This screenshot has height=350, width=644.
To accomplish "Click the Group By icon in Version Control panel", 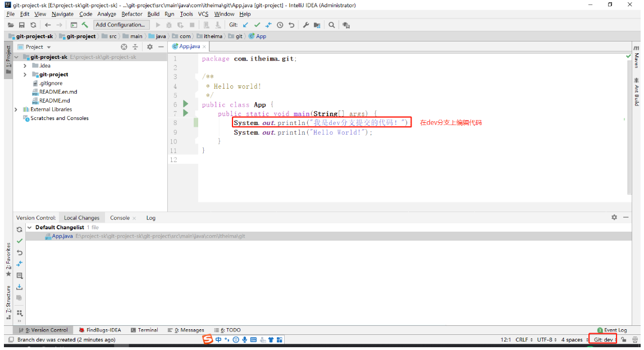I will tap(19, 312).
